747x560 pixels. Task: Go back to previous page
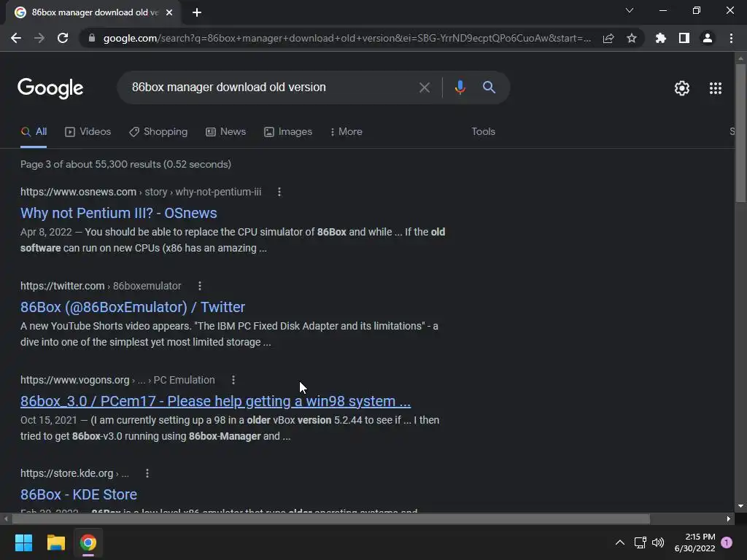16,38
